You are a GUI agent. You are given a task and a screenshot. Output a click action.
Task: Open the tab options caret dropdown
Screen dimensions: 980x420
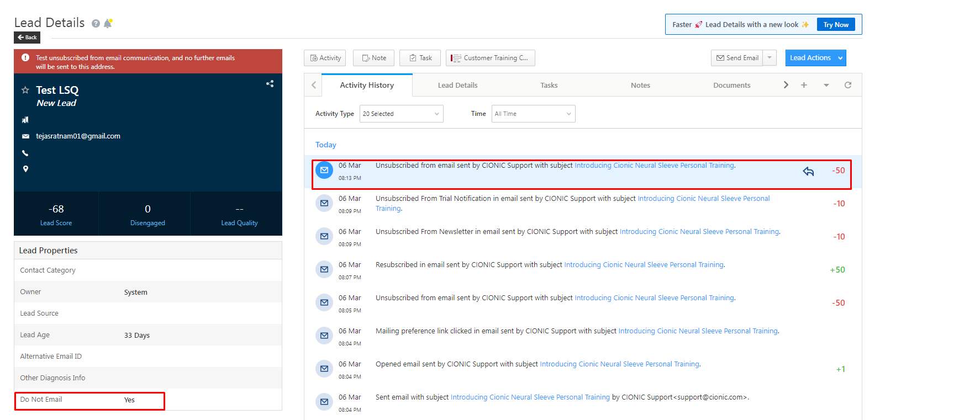[826, 85]
